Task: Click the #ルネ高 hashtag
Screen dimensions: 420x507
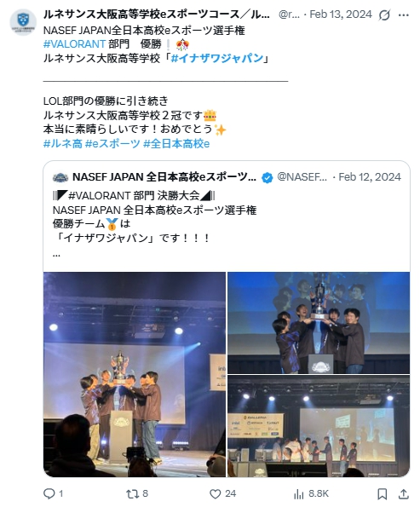Action: pyautogui.click(x=63, y=143)
